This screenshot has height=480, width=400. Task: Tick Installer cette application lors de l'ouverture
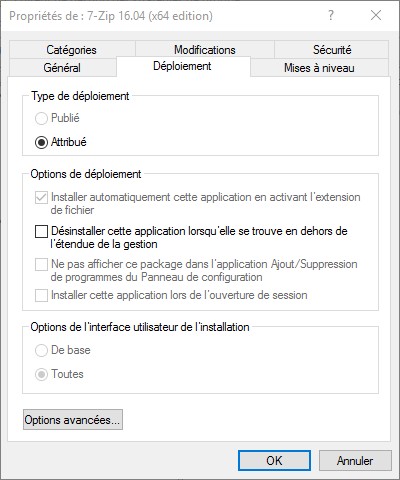(x=41, y=296)
